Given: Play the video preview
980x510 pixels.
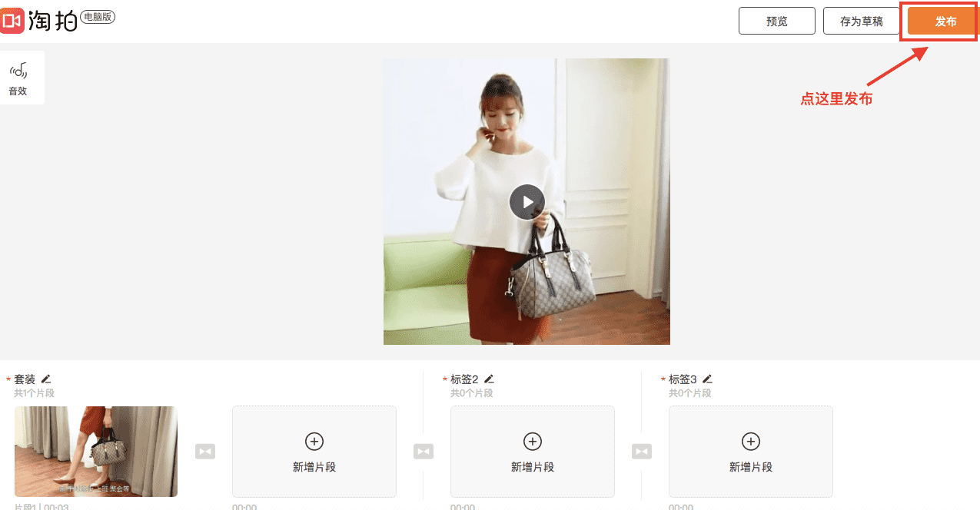Looking at the screenshot, I should 527,202.
